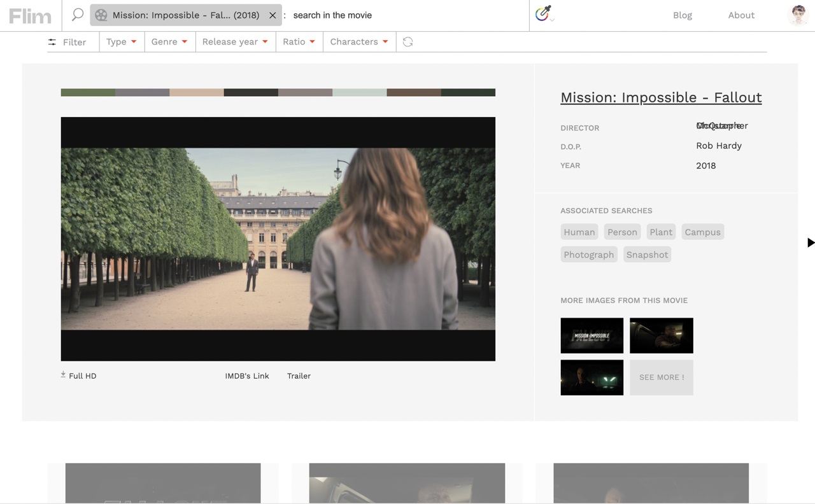Click the 'DIRECTOR' label
This screenshot has width=815, height=504.
pyautogui.click(x=580, y=128)
